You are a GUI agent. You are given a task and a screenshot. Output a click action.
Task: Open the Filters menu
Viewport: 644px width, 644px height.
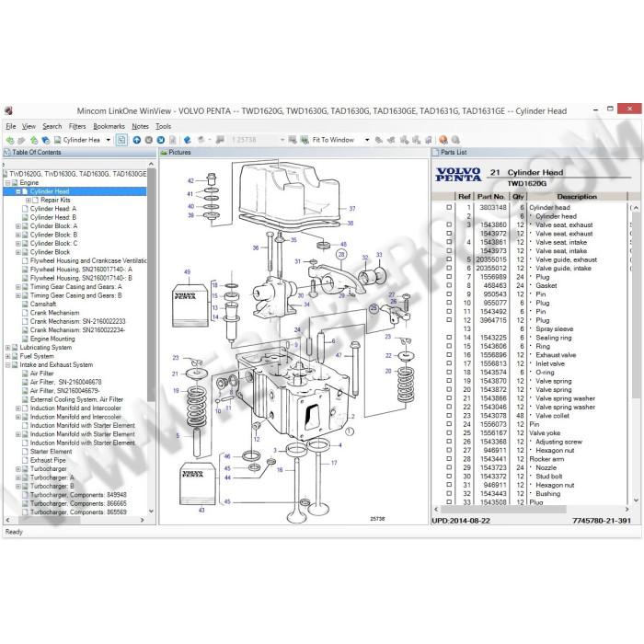[x=77, y=127]
